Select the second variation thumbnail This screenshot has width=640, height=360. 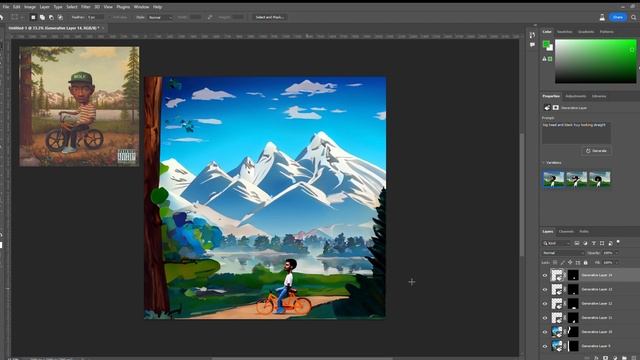577,179
